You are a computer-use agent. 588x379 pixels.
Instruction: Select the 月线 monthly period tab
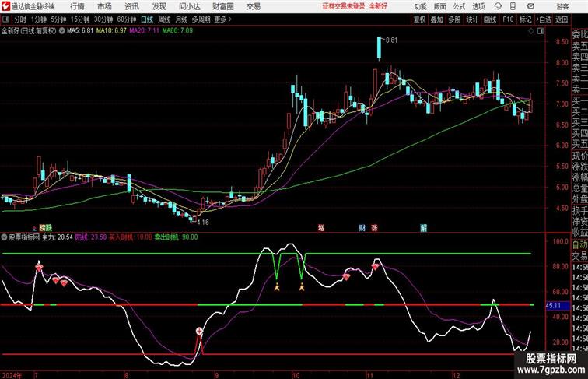181,19
